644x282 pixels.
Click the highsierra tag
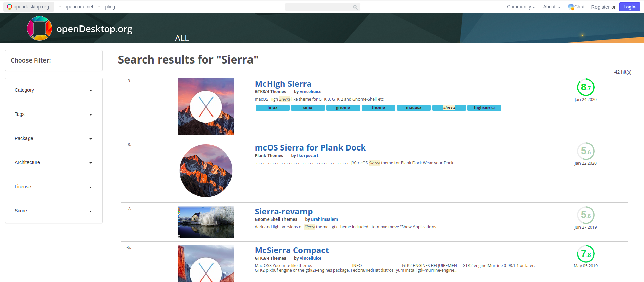[x=484, y=108]
